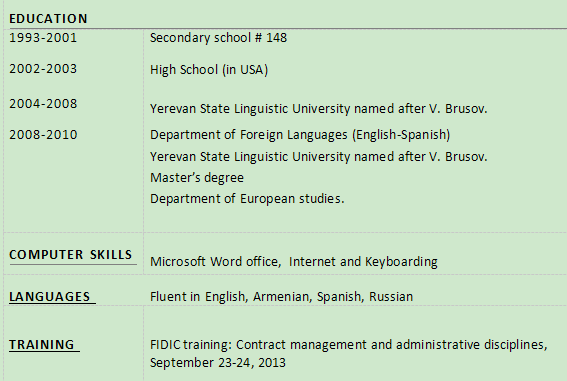The height and width of the screenshot is (381, 567).
Task: Click empty cell below 2008-2010 date
Action: coord(73,188)
